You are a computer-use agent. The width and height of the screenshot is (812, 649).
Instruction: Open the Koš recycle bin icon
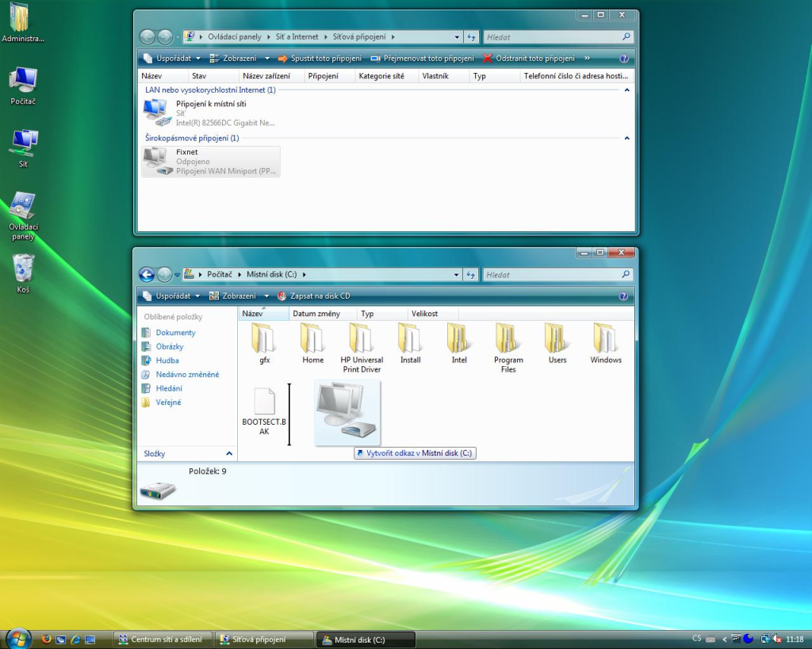23,273
